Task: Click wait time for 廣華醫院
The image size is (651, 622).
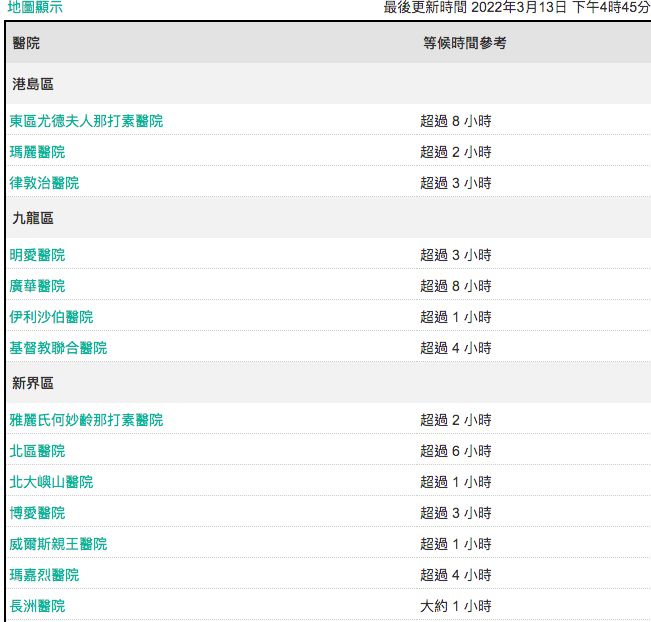Action: [456, 286]
